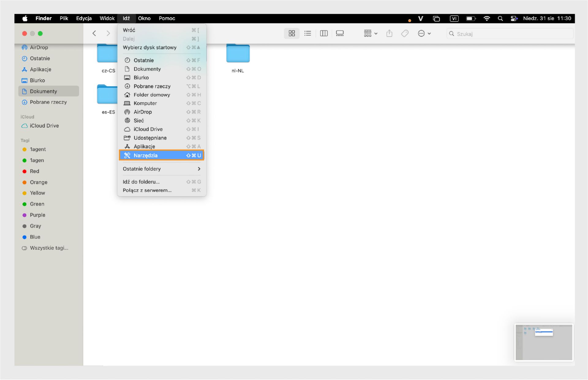Switch to column view

point(324,33)
